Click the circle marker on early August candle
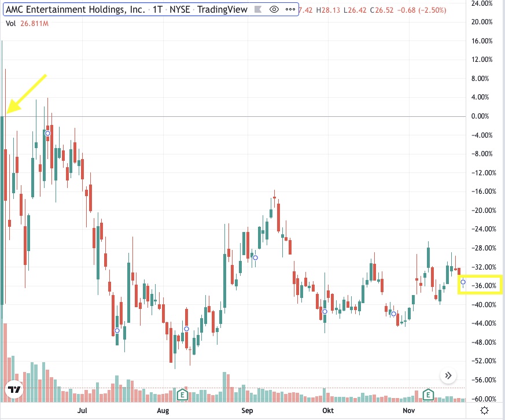 coord(186,329)
